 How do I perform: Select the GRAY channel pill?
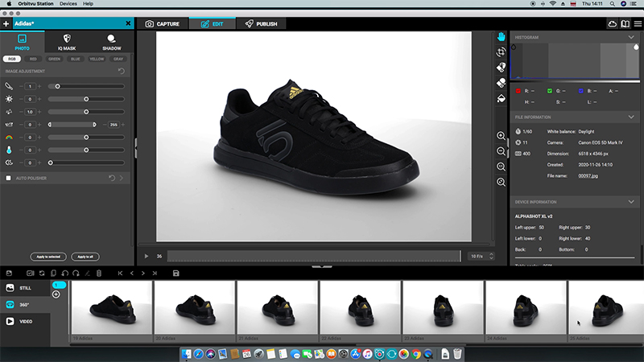pos(118,59)
